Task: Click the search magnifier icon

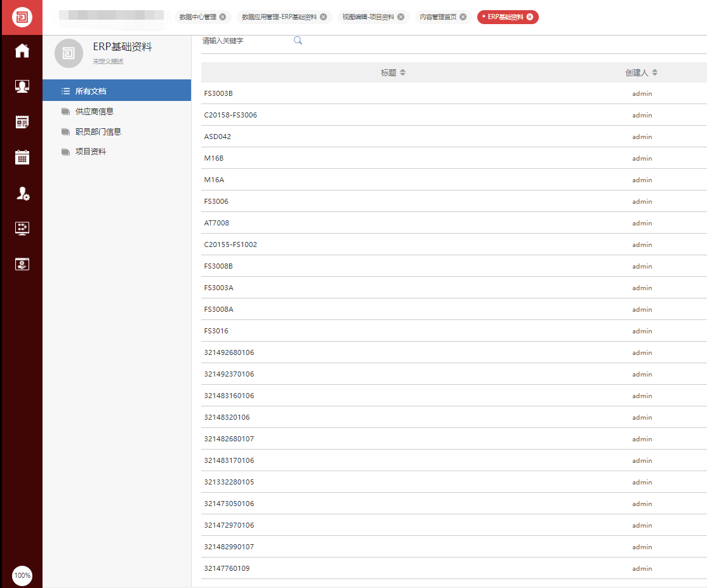Action: pos(298,40)
